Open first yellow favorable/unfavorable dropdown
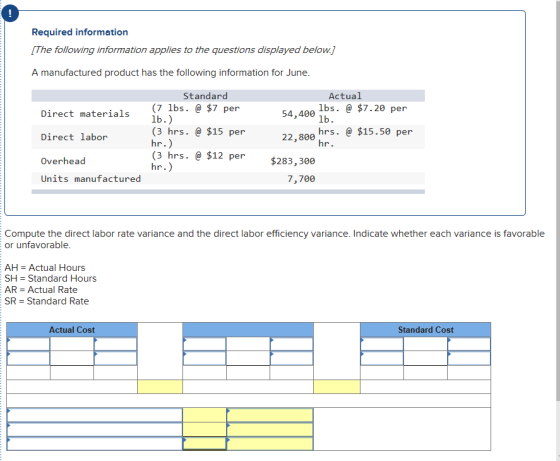 click(x=270, y=415)
